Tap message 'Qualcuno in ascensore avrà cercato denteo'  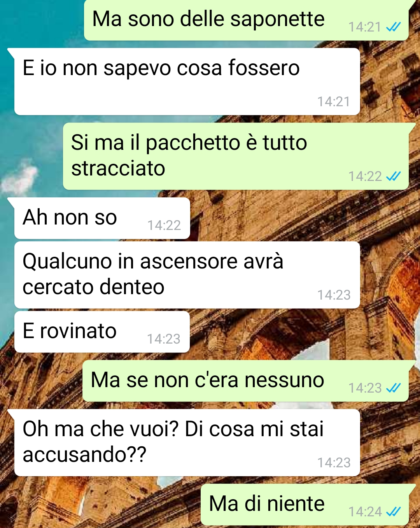click(x=187, y=275)
